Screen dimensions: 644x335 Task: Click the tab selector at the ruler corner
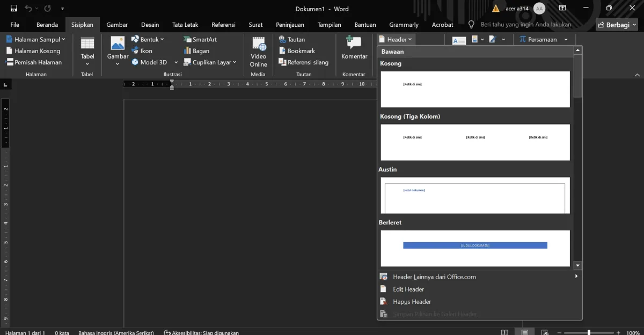pos(5,85)
